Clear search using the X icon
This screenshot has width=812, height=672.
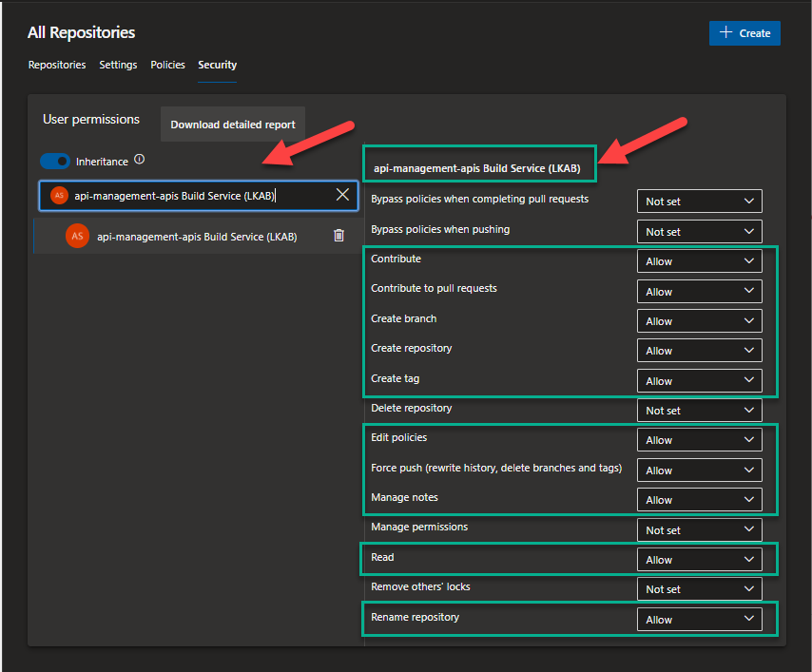click(x=342, y=194)
